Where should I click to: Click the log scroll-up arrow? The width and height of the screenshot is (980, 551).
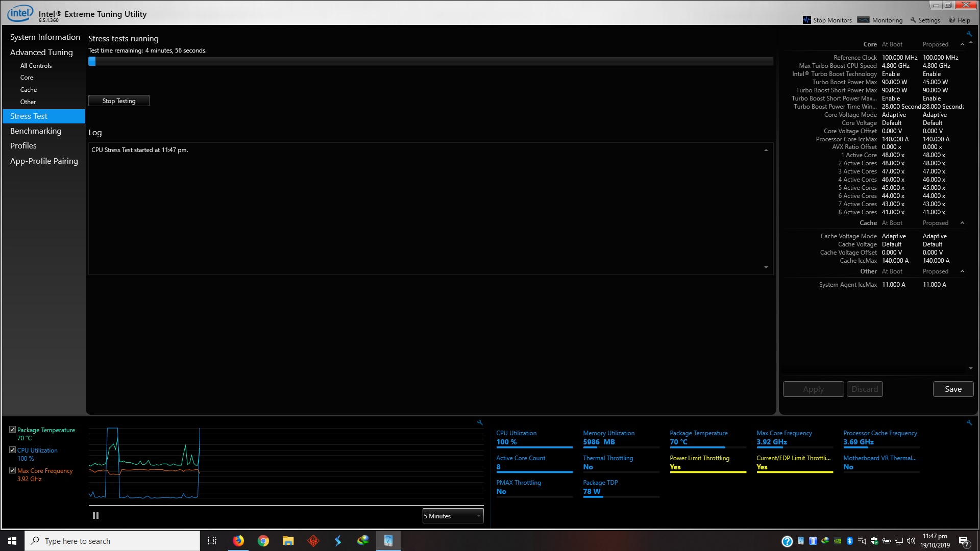(x=766, y=150)
